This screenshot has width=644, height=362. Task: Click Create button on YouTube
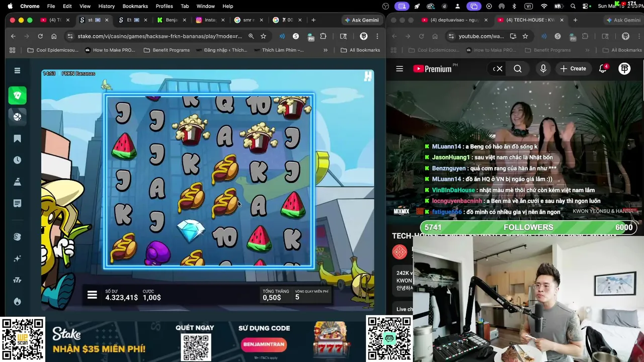pos(573,69)
